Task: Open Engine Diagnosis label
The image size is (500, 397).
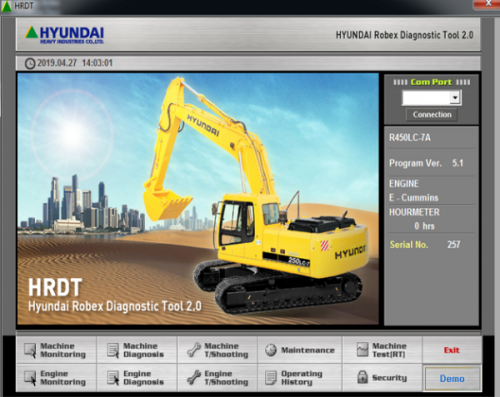Action: pyautogui.click(x=144, y=378)
